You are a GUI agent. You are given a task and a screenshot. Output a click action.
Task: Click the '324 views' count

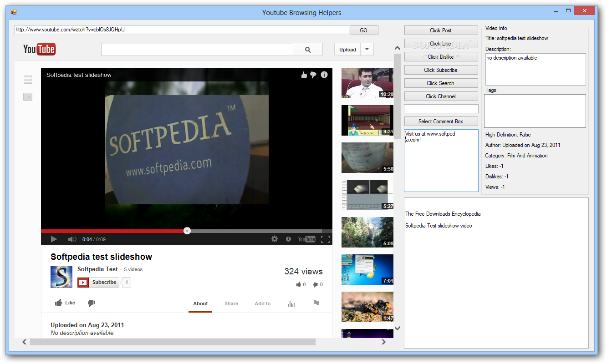tap(303, 272)
